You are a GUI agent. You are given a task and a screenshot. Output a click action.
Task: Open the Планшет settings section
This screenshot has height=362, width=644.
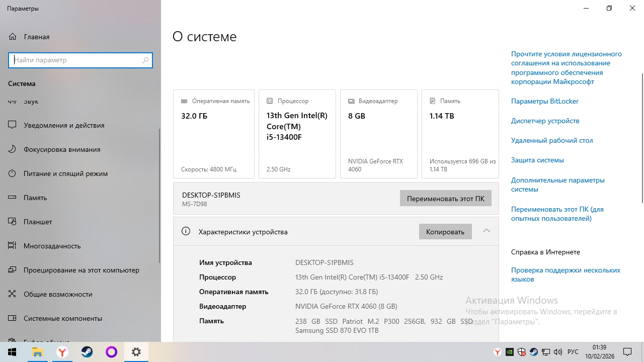pos(80,222)
